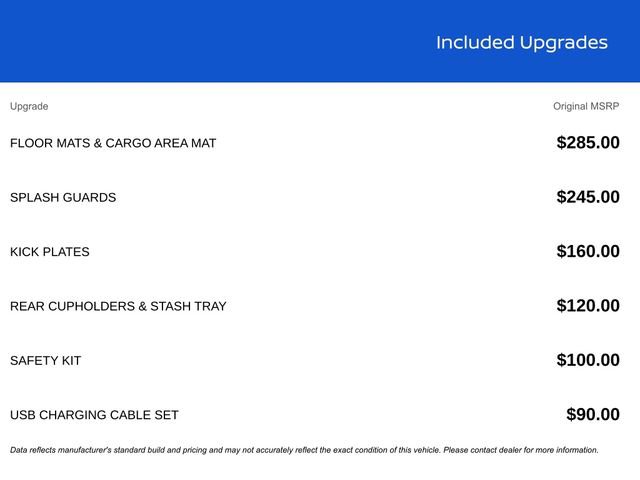Click the Included Upgrades heading
This screenshot has height=480, width=640.
[521, 42]
